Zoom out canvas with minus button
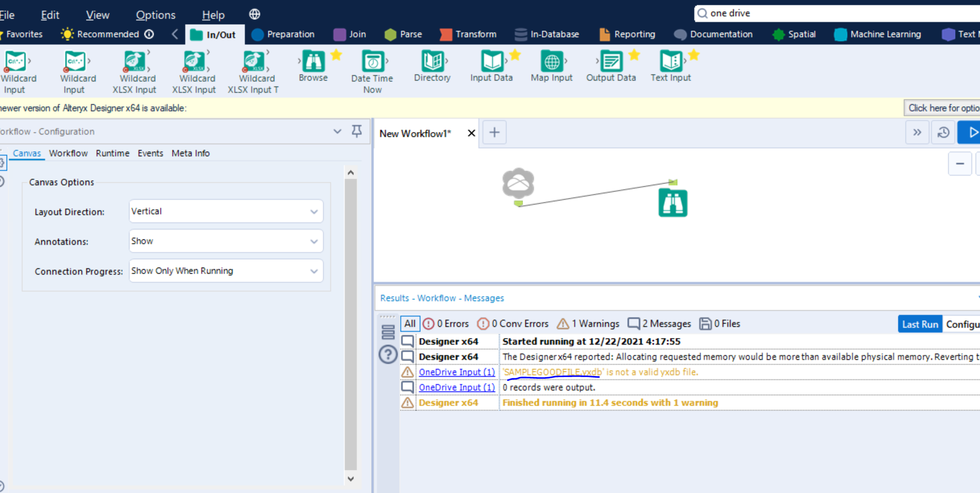Screen dimensions: 980x493 (960, 164)
